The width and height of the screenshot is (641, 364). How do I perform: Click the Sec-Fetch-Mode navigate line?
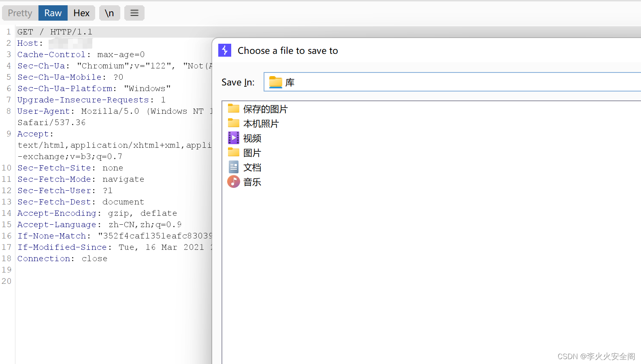coord(81,179)
